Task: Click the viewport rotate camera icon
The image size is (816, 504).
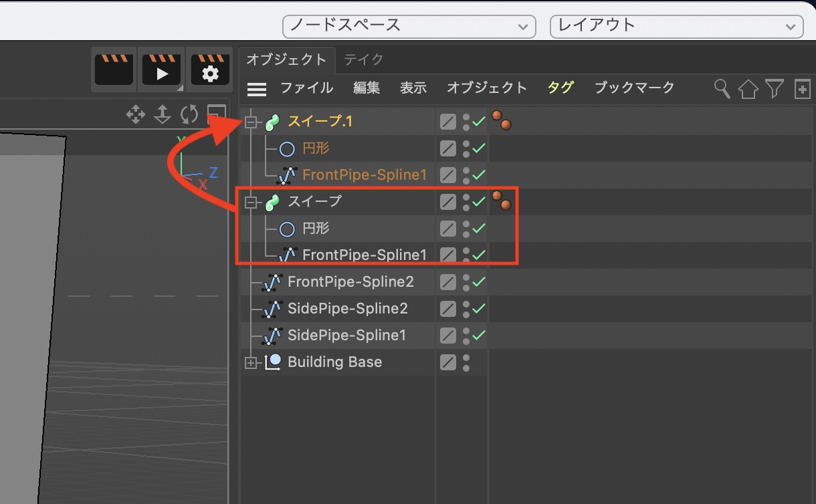Action: tap(189, 114)
